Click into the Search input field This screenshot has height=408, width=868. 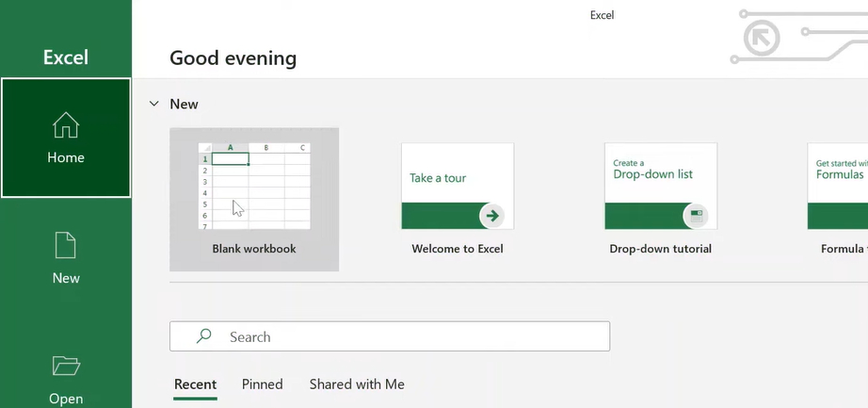(390, 336)
